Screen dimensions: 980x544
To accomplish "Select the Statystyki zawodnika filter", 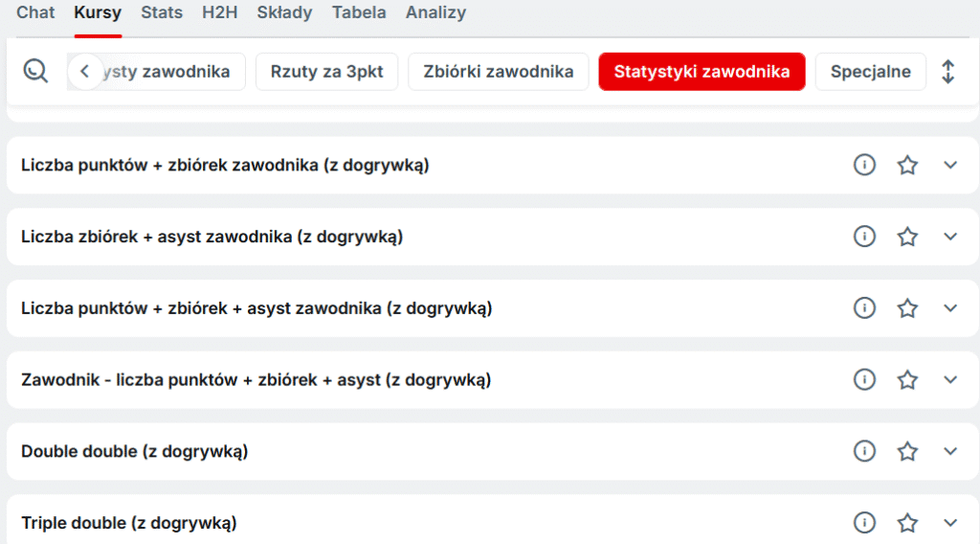I will (702, 72).
